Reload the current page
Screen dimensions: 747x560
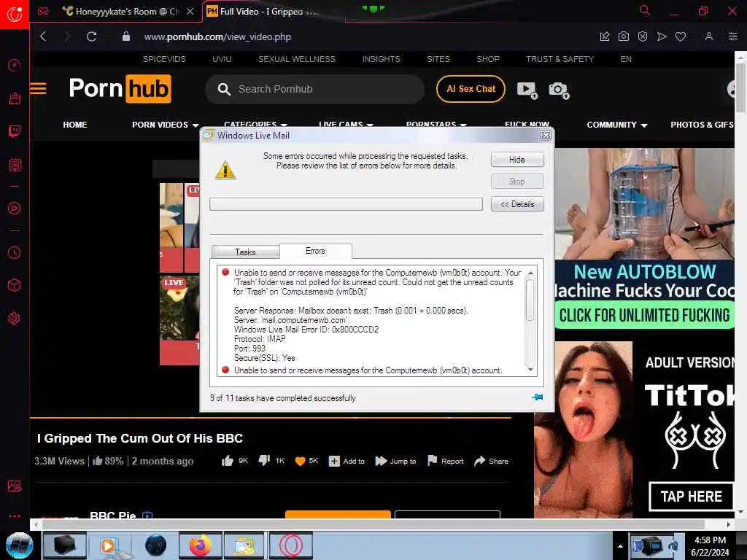[91, 36]
